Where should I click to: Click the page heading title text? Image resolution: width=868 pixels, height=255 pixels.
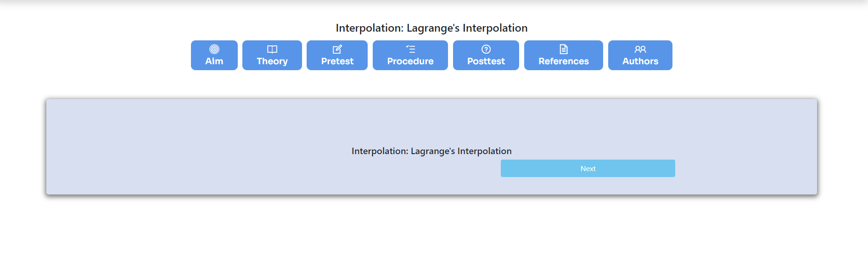click(431, 28)
